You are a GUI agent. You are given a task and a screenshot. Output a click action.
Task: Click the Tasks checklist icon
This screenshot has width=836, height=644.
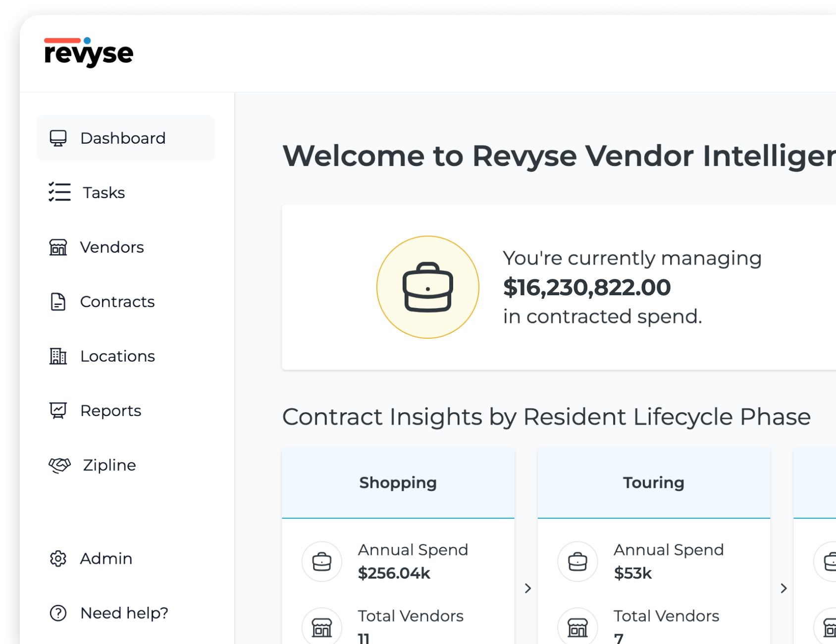59,192
